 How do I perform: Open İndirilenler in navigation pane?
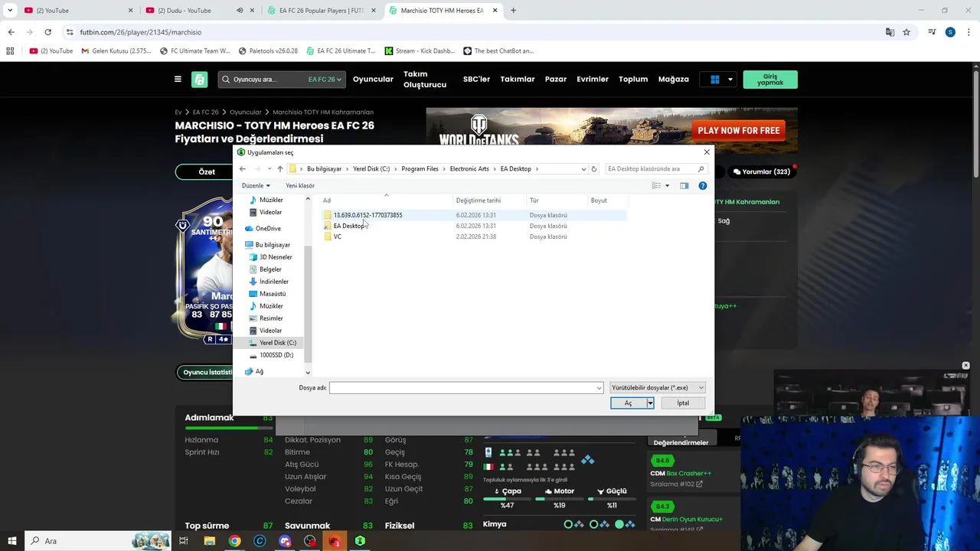(274, 282)
